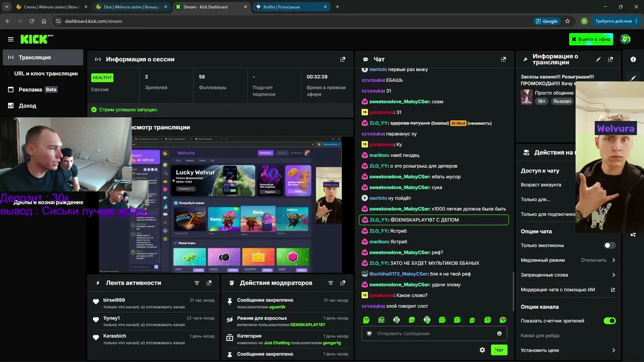Open a new browser tab
The image size is (644, 362).
click(337, 7)
